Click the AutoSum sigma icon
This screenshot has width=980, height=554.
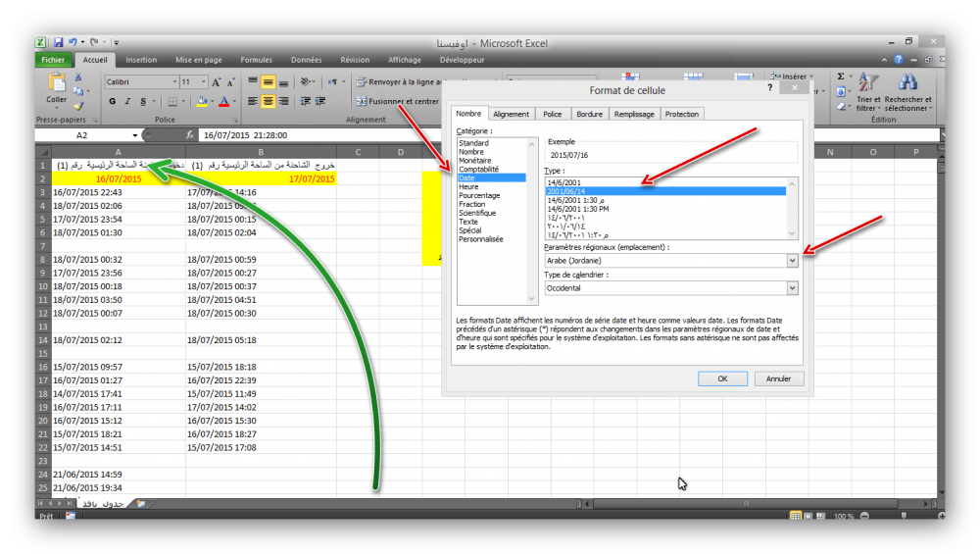841,76
